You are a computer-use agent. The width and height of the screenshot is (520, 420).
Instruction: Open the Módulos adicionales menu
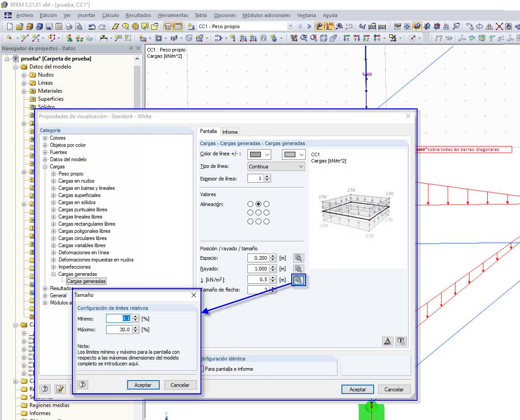click(266, 15)
